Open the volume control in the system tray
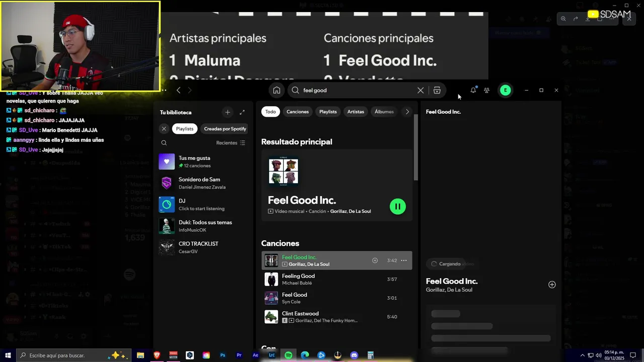Image resolution: width=644 pixels, height=362 pixels. click(x=598, y=355)
